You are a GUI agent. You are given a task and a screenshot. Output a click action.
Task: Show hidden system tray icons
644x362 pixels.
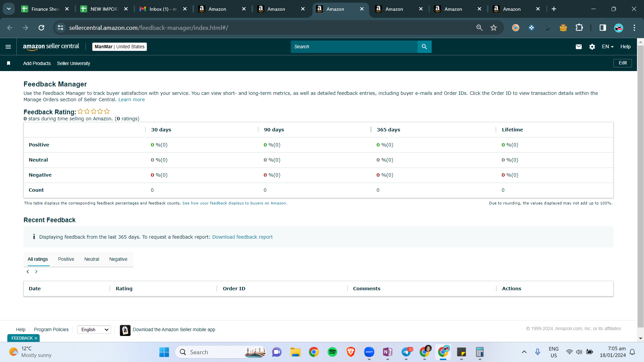click(524, 352)
